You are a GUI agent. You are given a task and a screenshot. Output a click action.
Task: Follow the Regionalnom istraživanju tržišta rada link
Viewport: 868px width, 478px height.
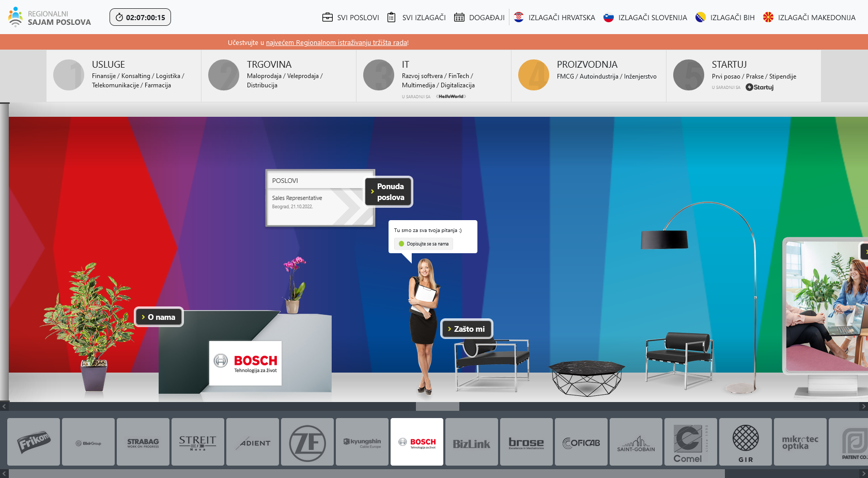[x=336, y=43]
